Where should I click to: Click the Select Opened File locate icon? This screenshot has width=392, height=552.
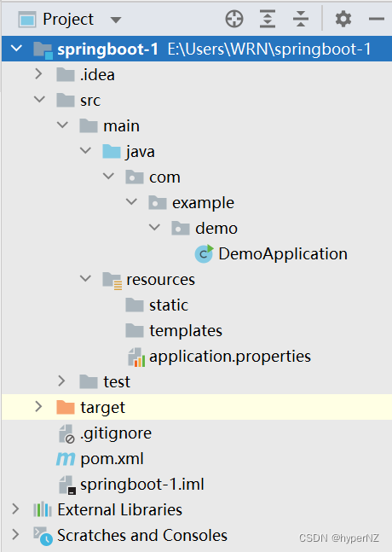[234, 19]
